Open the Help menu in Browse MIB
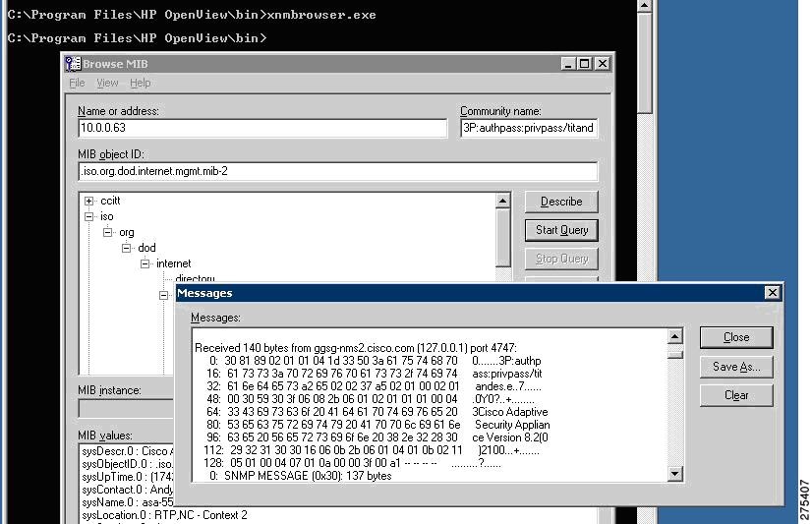The height and width of the screenshot is (524, 812). [140, 83]
